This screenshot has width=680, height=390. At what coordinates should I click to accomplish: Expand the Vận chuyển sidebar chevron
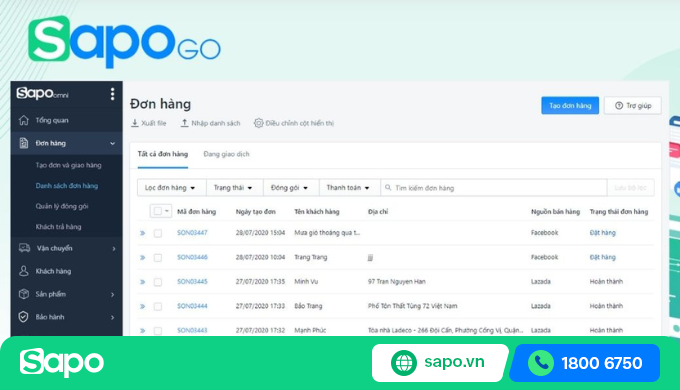114,249
